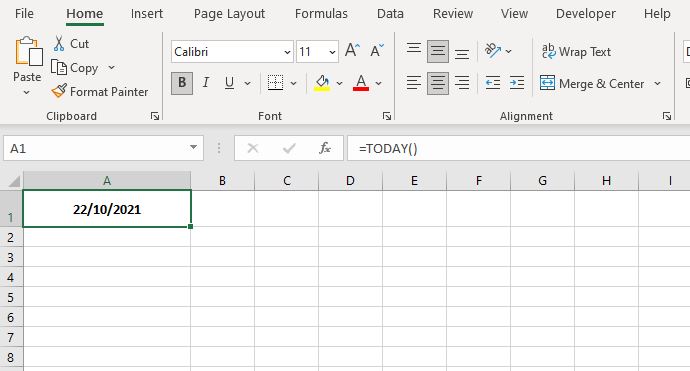Switch to the Page Layout tab
Image resolution: width=690 pixels, height=371 pixels.
[229, 14]
